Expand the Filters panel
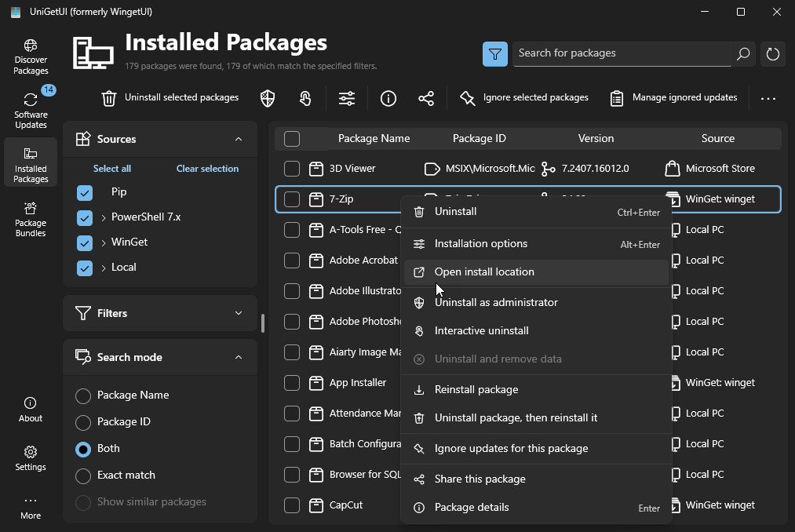The width and height of the screenshot is (795, 532). point(239,313)
